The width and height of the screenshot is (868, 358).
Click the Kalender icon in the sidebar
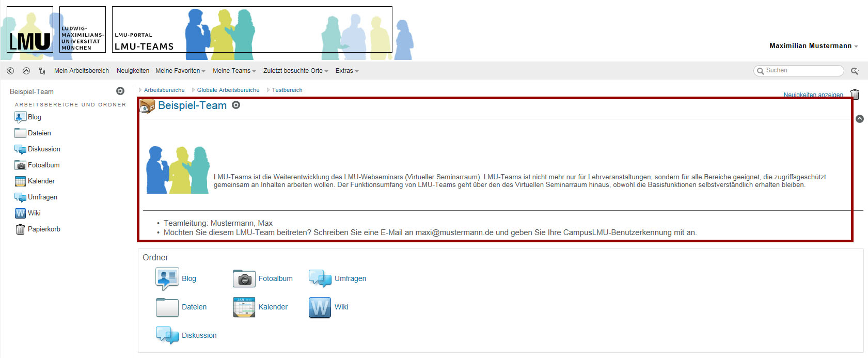(x=20, y=181)
